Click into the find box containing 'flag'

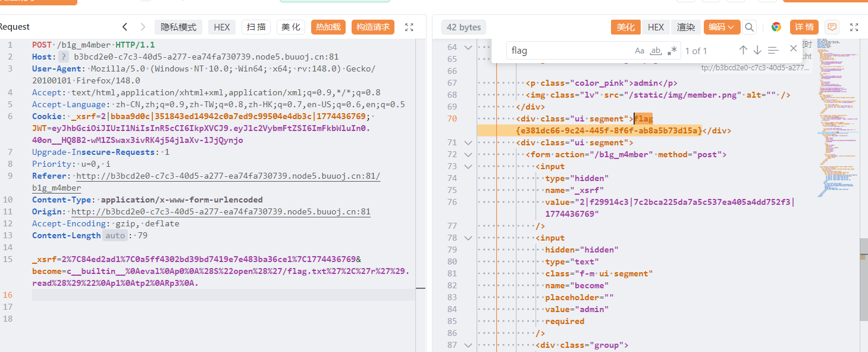pos(569,51)
